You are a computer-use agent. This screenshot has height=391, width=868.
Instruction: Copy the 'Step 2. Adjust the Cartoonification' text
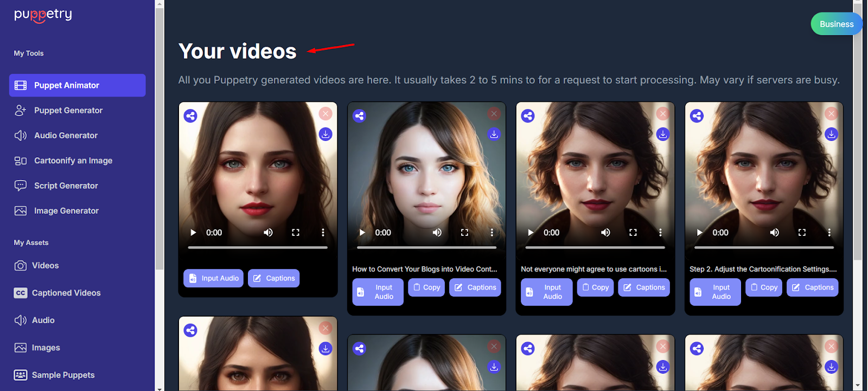tap(764, 287)
